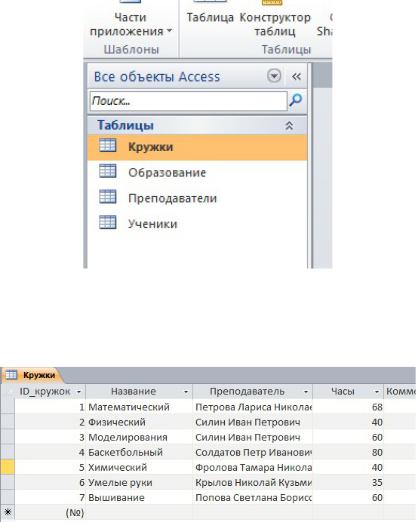Click the Моделирования cell
Image resolution: width=416 pixels, height=522 pixels.
point(139,437)
